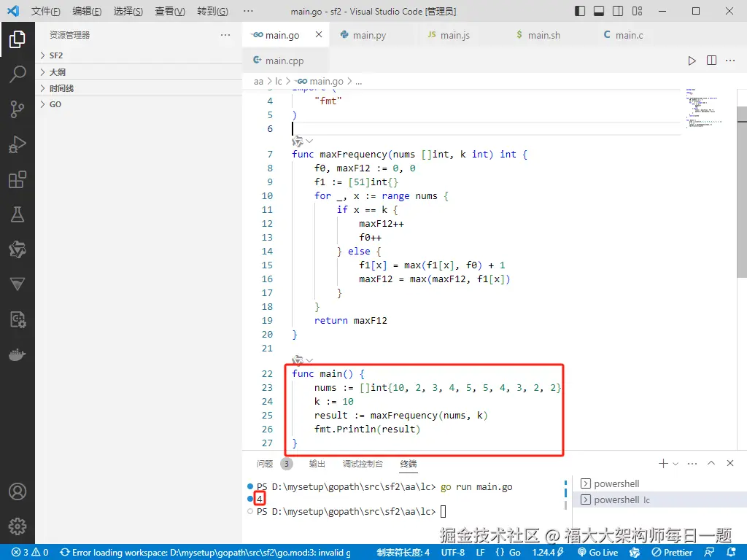Select the 终端 terminal panel tab
Image resolution: width=747 pixels, height=560 pixels.
(409, 463)
